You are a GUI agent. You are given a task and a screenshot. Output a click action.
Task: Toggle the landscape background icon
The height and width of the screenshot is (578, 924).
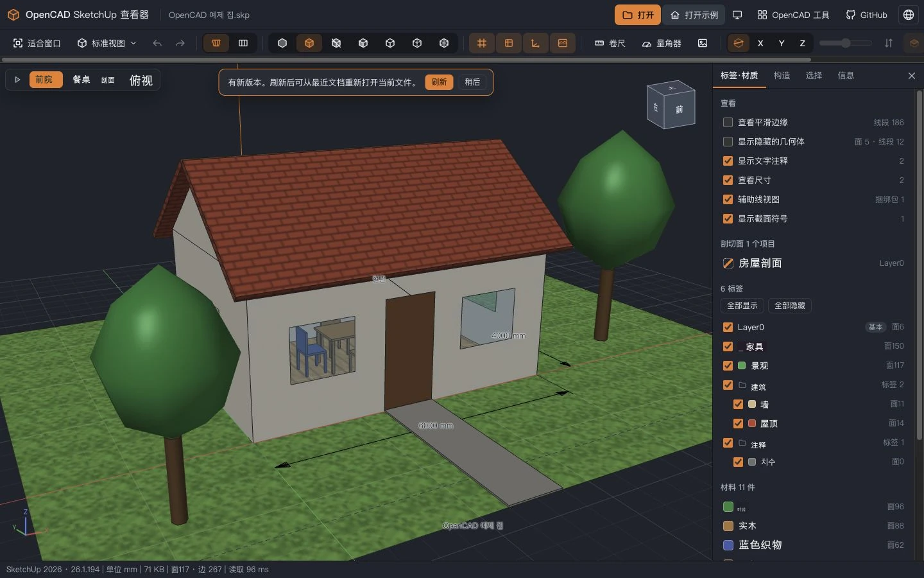coord(563,43)
